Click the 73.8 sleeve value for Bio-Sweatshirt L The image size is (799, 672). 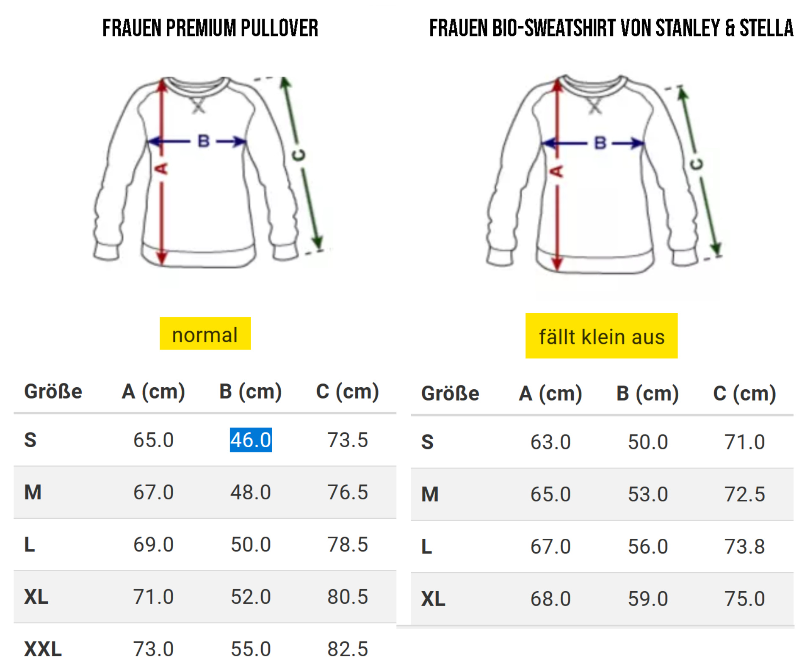(744, 546)
